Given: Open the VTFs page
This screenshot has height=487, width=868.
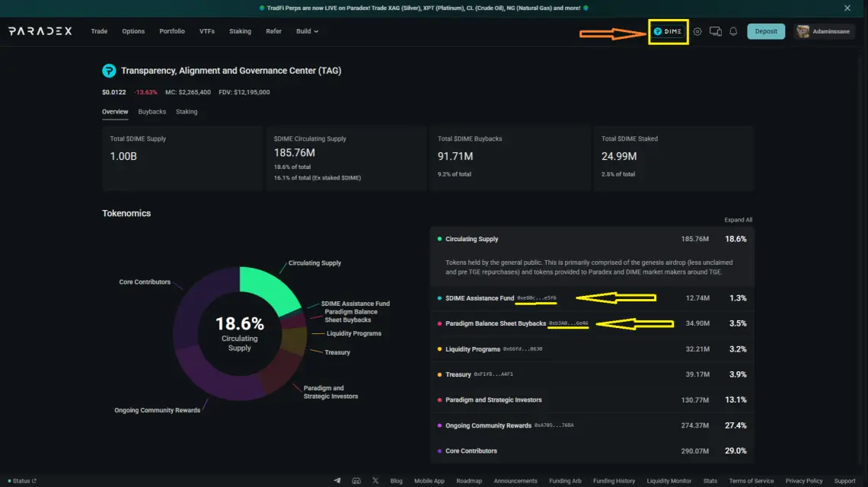Looking at the screenshot, I should [207, 31].
